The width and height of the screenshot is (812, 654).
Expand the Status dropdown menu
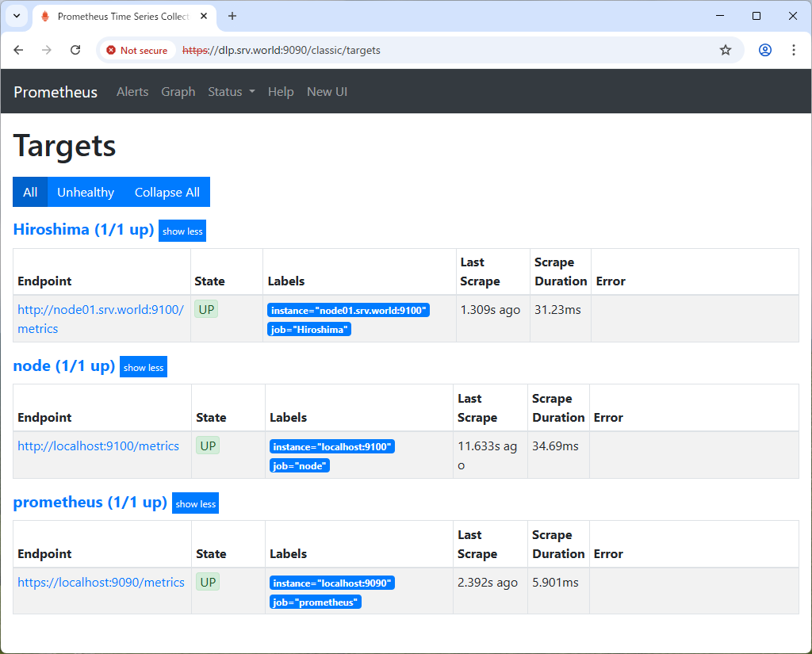coord(231,92)
